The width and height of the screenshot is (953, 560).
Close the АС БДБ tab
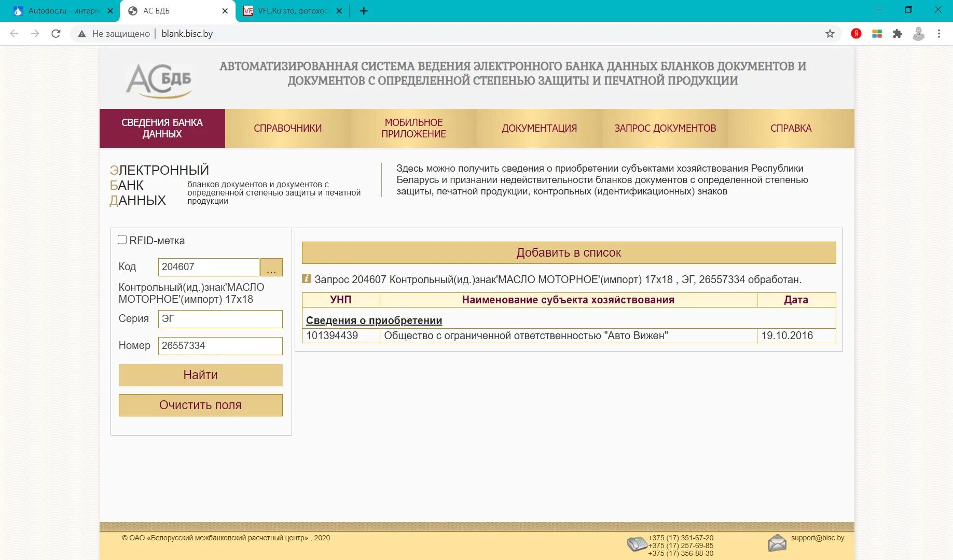(x=225, y=11)
